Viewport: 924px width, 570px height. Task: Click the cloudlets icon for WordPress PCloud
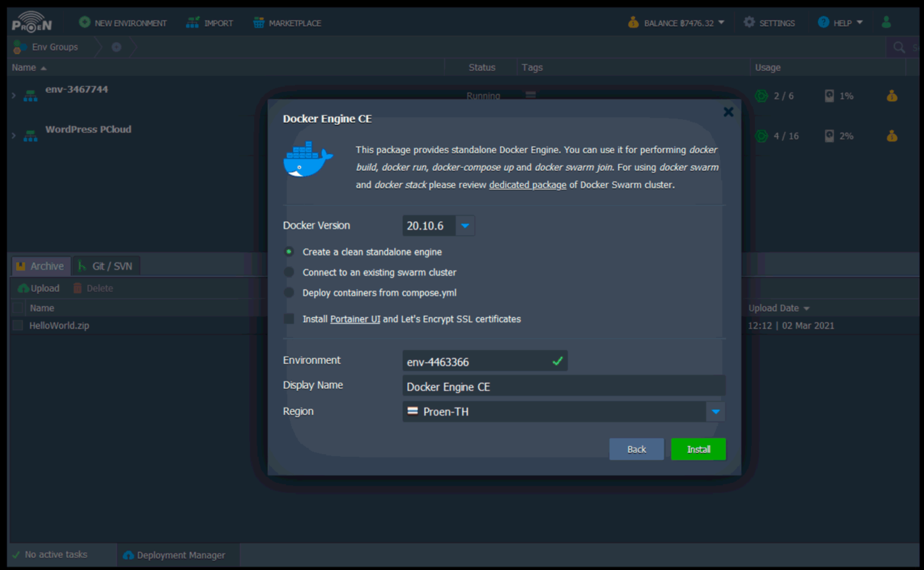[x=761, y=136]
